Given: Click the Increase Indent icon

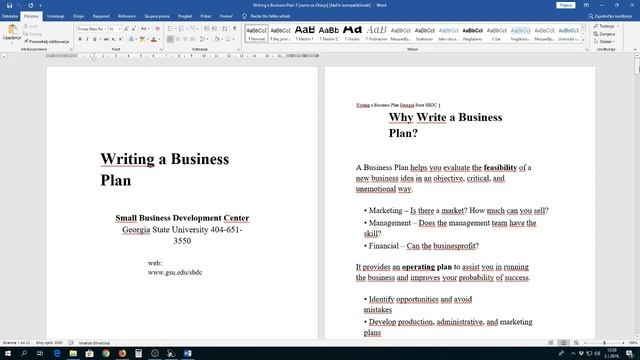Looking at the screenshot, I should point(214,29).
